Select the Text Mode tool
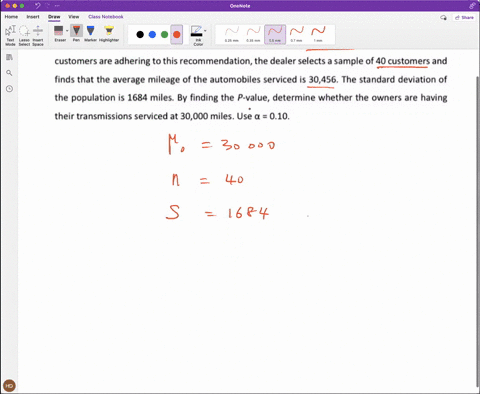 pyautogui.click(x=10, y=35)
